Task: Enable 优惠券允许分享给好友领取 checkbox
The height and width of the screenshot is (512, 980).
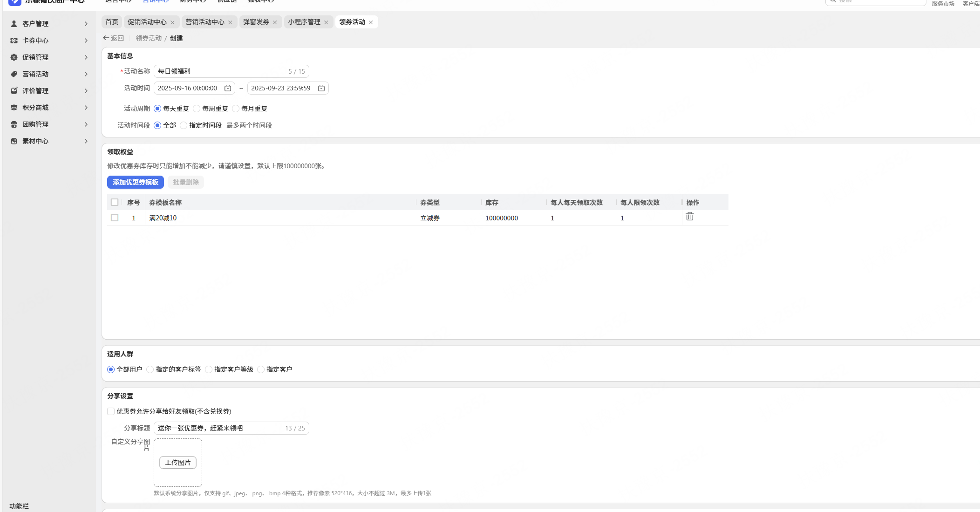Action: [111, 411]
